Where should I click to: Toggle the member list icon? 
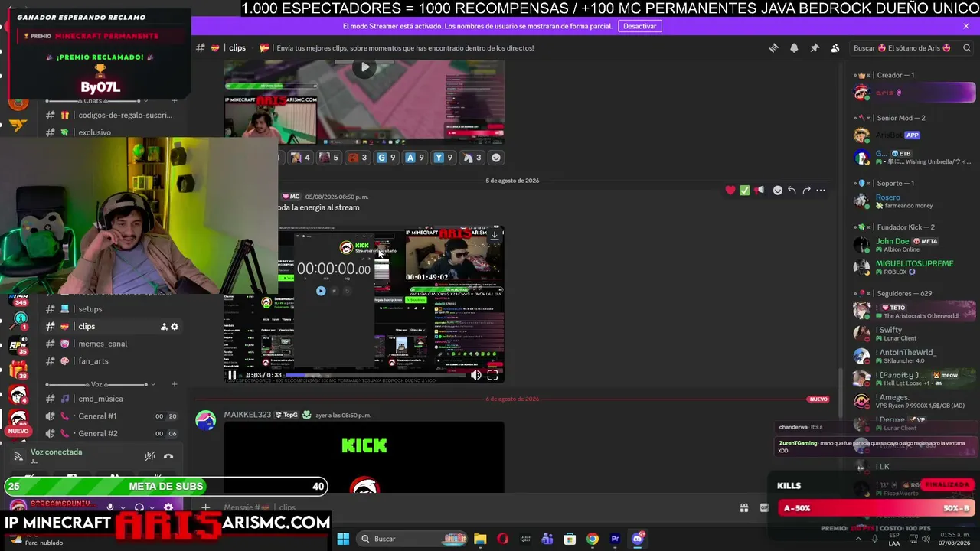click(835, 47)
